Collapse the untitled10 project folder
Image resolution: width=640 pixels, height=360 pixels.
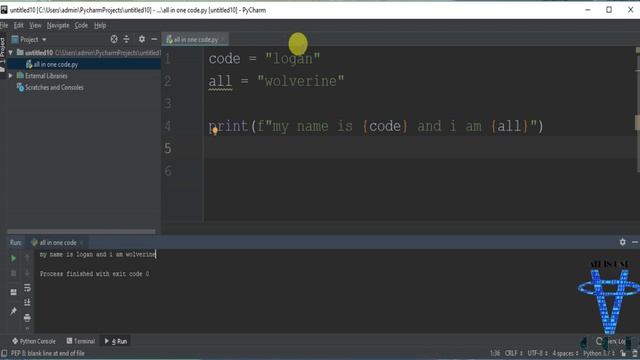(11, 53)
